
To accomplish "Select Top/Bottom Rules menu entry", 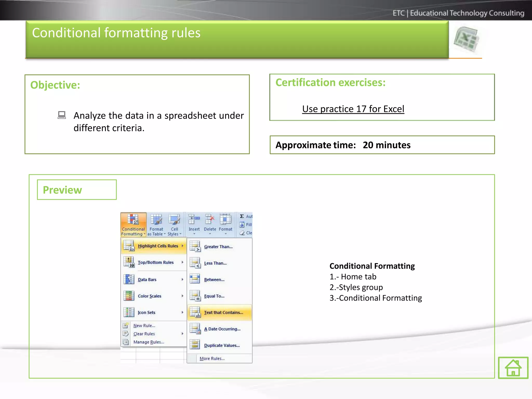I will pyautogui.click(x=154, y=262).
